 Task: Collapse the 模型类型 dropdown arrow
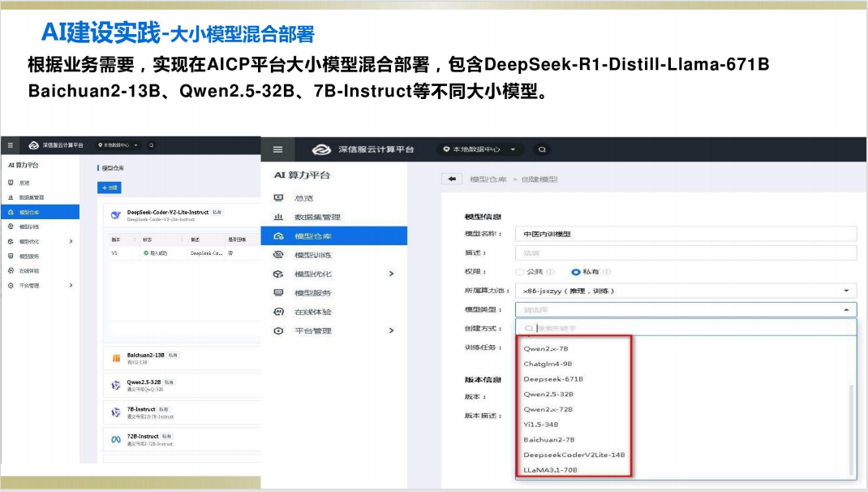tap(846, 309)
